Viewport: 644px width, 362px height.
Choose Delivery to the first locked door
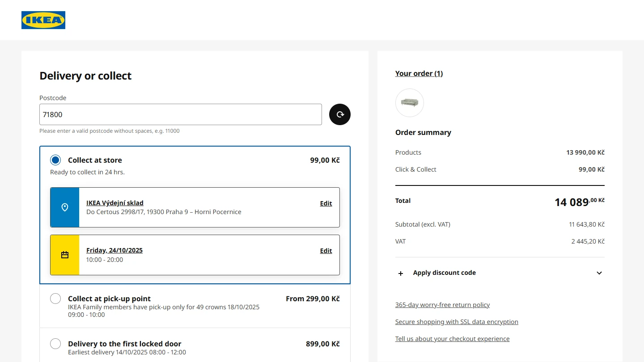[x=55, y=344]
